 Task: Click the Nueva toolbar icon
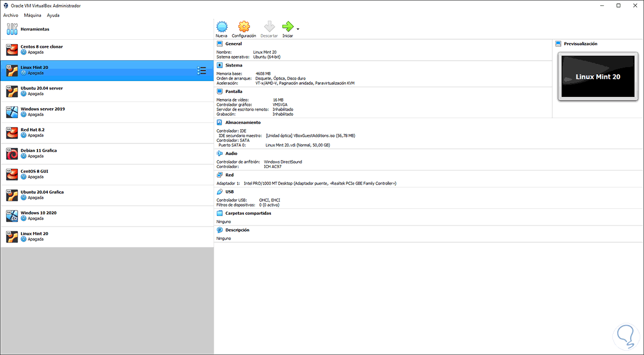pyautogui.click(x=222, y=26)
